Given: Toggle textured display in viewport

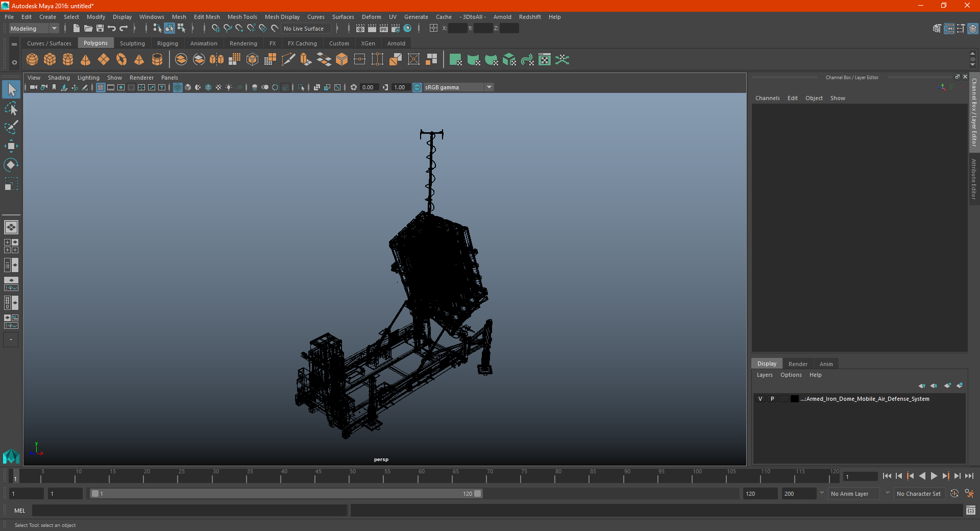Looking at the screenshot, I should pyautogui.click(x=218, y=87).
